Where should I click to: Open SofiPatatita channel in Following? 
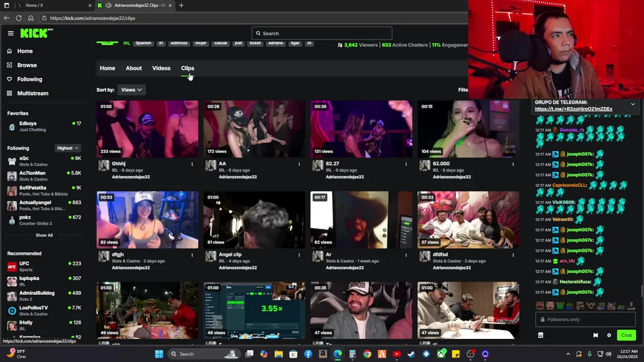(x=44, y=191)
